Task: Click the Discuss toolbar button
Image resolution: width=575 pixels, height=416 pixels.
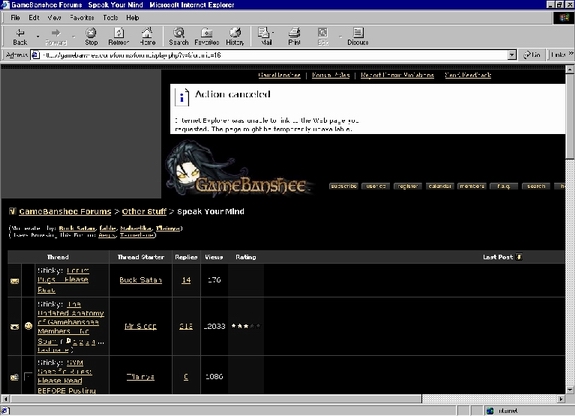Action: tap(358, 37)
